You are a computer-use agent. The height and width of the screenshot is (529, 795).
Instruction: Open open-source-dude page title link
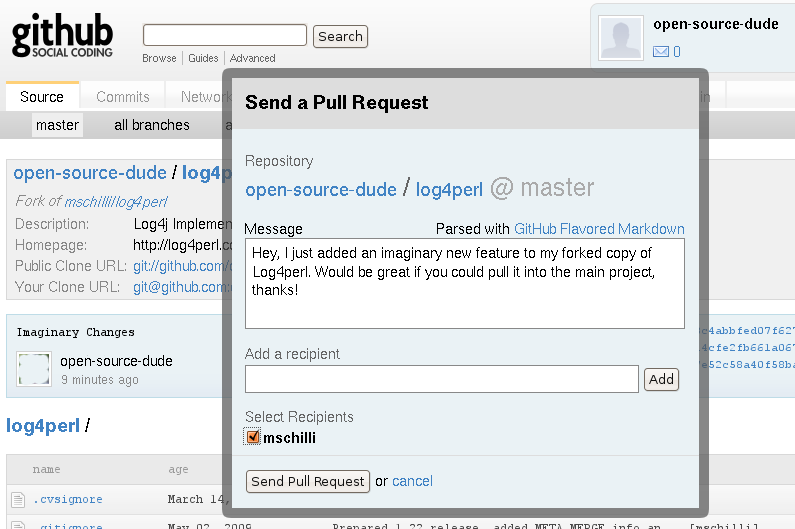(90, 173)
